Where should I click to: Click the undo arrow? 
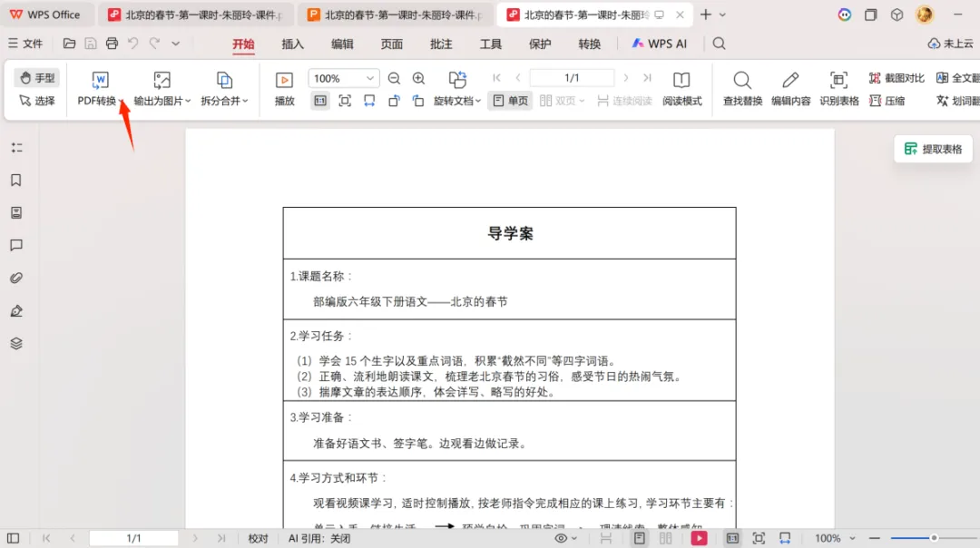[133, 44]
